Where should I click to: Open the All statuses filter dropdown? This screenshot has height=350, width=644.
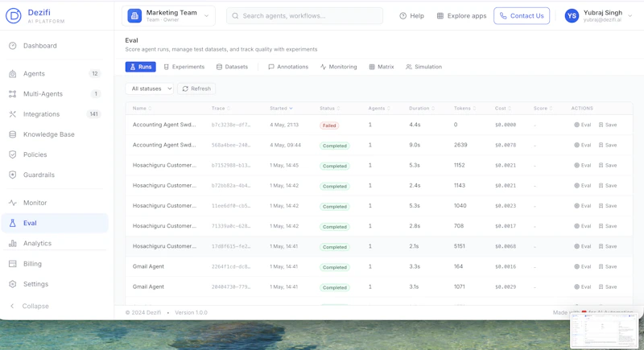149,89
